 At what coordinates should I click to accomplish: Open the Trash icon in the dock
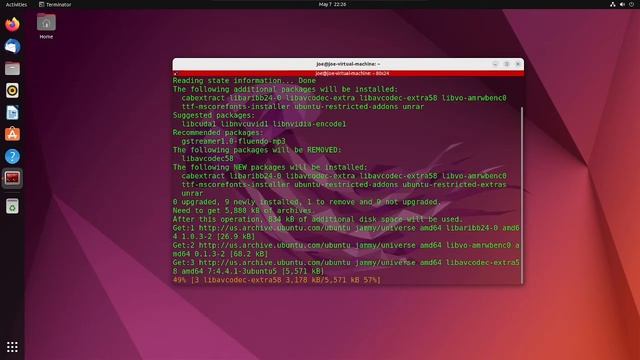click(x=12, y=206)
